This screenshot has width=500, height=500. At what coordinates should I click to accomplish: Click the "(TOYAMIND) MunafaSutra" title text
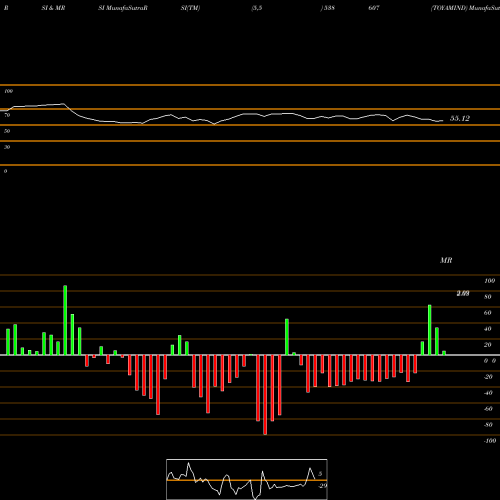point(465,8)
